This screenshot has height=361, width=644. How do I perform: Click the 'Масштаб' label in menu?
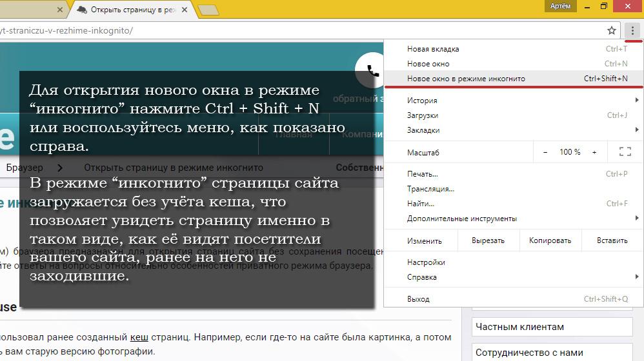(423, 153)
